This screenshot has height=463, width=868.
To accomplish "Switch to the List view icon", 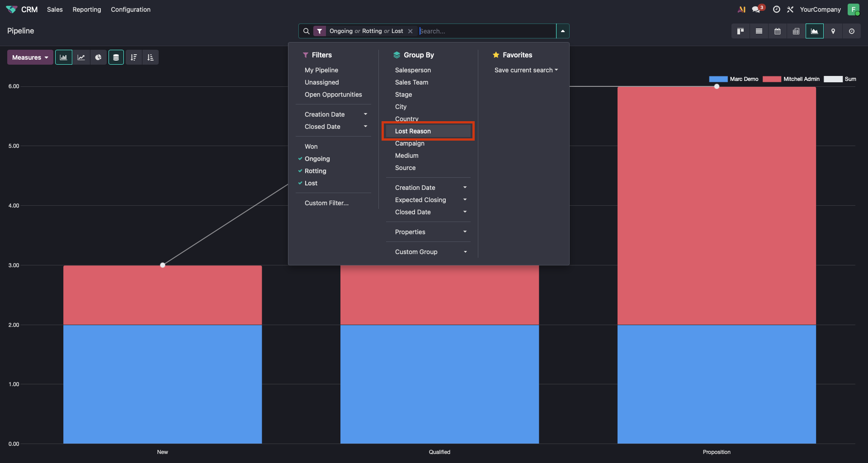I will (759, 31).
